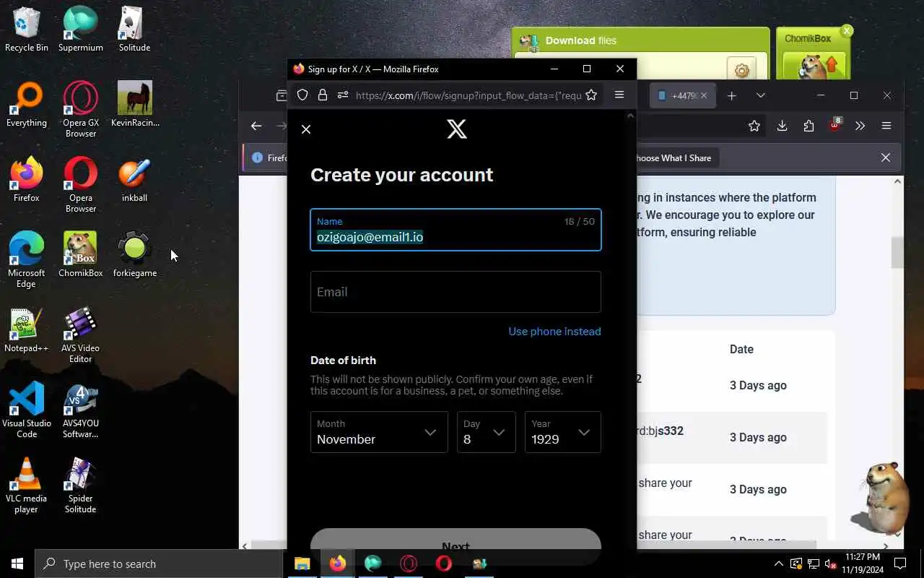Open forkiegame desktop icon
This screenshot has width=924, height=578.
(x=135, y=254)
